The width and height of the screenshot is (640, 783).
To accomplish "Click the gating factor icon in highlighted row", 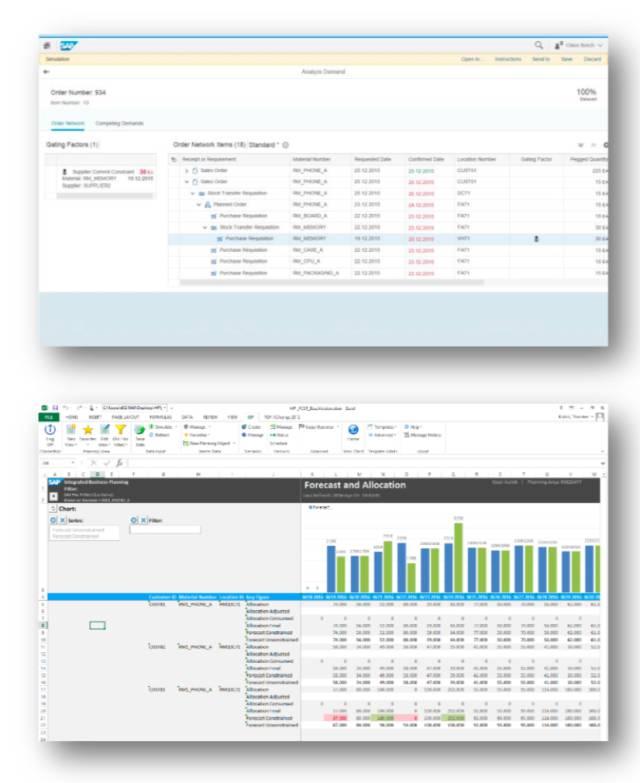I will (536, 239).
